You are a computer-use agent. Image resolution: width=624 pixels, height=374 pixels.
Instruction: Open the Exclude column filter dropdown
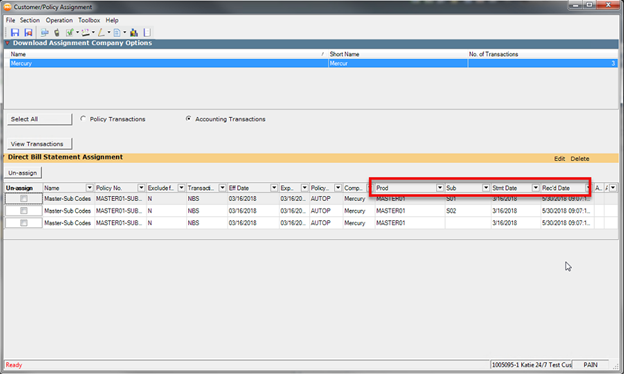coord(181,188)
